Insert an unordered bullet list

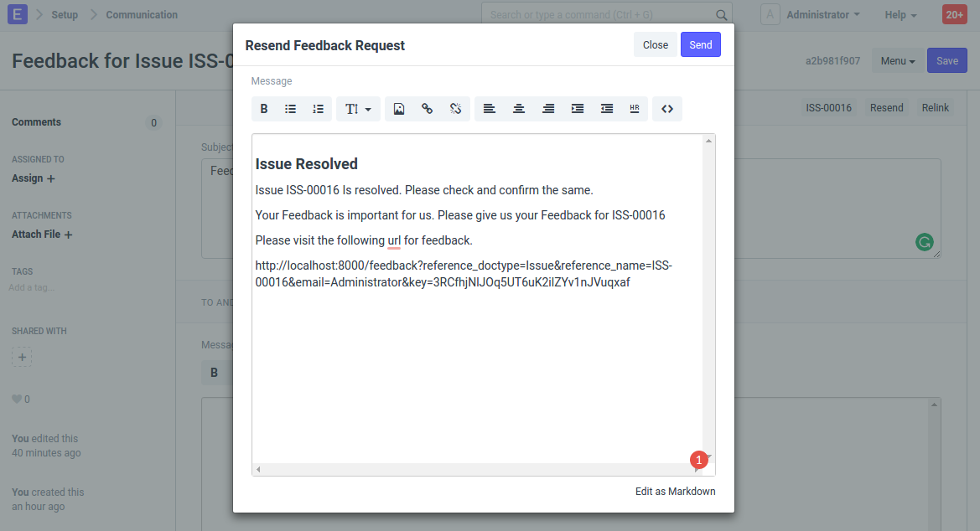[291, 109]
